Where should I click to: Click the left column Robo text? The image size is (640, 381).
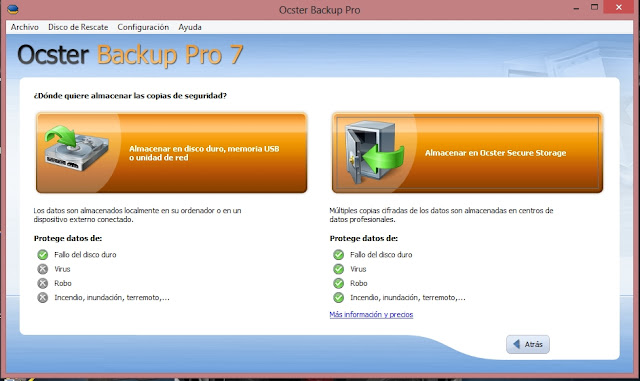(62, 283)
